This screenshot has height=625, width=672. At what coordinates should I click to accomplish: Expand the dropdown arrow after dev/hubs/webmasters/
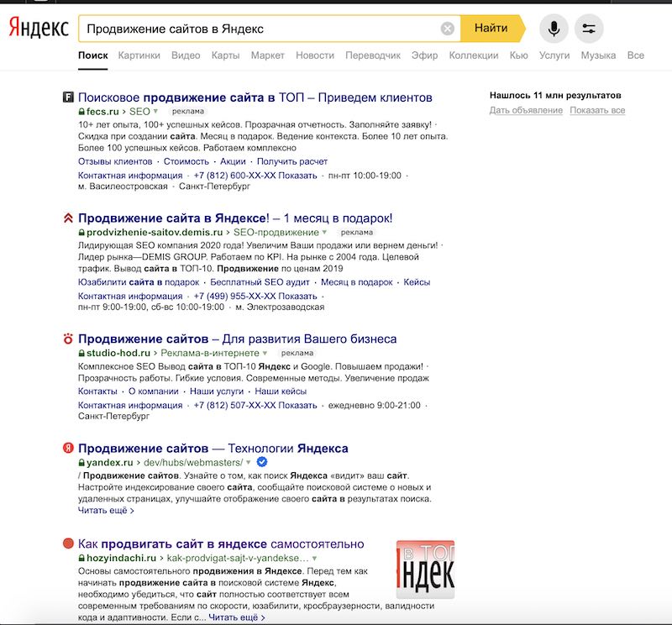(x=248, y=463)
